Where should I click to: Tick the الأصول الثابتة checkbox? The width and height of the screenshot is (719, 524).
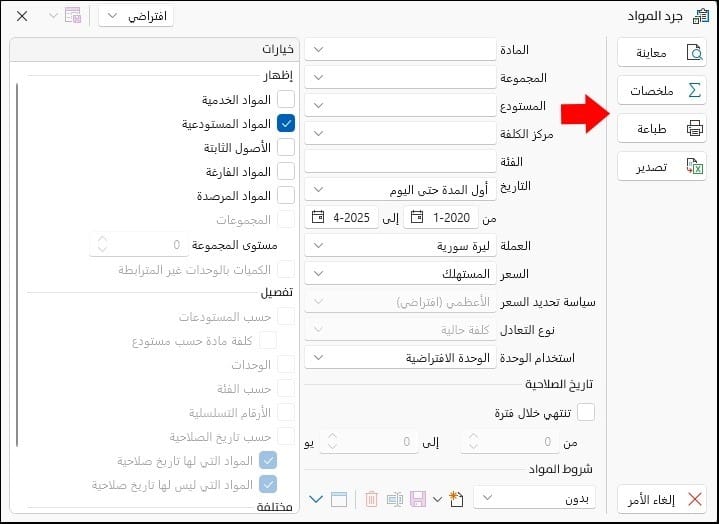click(x=286, y=148)
